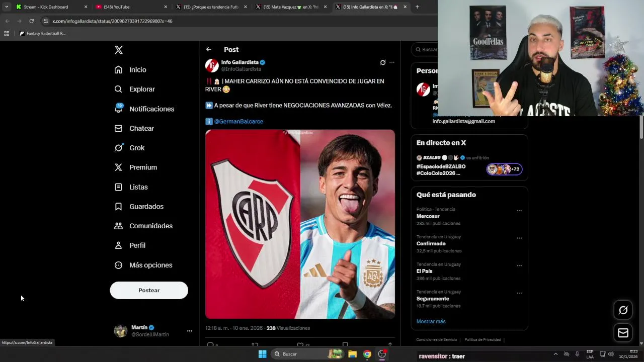Open Grok explain icon on the post header
Image resolution: width=644 pixels, height=362 pixels.
coord(383,62)
